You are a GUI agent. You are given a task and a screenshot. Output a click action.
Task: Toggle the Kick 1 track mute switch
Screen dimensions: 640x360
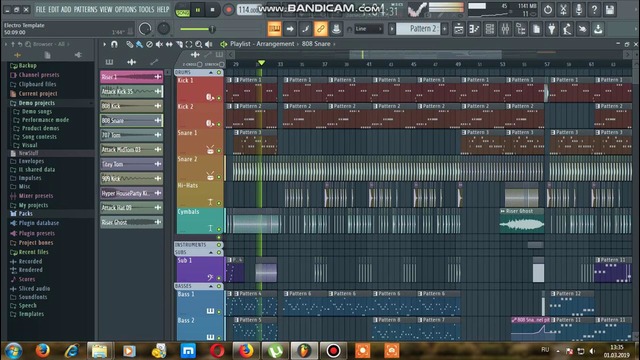coord(219,98)
